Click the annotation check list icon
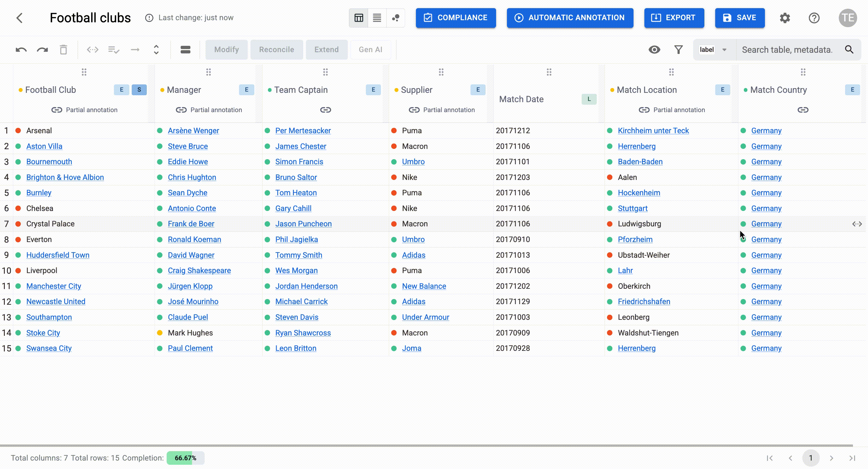Screen dimensions: 868x469 tap(114, 50)
